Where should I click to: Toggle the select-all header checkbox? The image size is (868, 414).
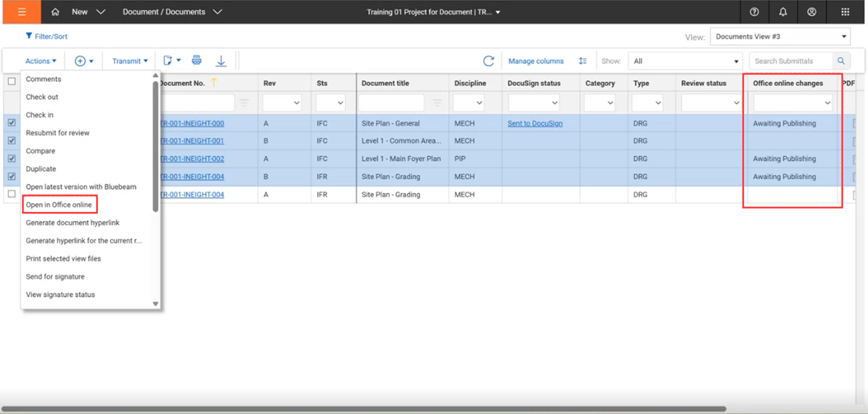[x=12, y=82]
